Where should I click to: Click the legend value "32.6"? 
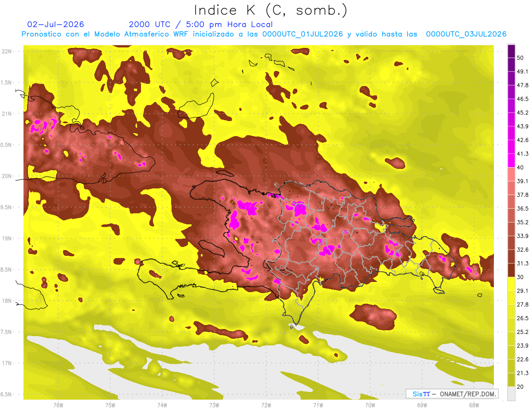tap(523, 250)
